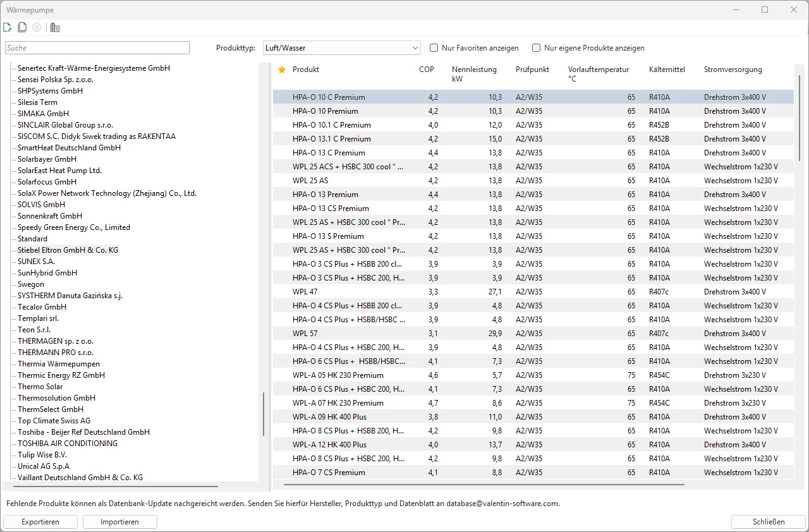Image resolution: width=809 pixels, height=532 pixels.
Task: Click the orange star column header
Action: point(282,70)
